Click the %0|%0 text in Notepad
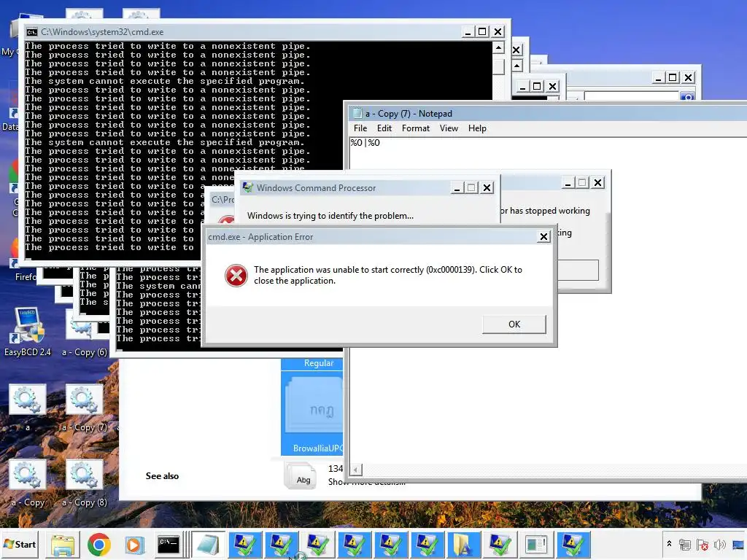 point(365,142)
